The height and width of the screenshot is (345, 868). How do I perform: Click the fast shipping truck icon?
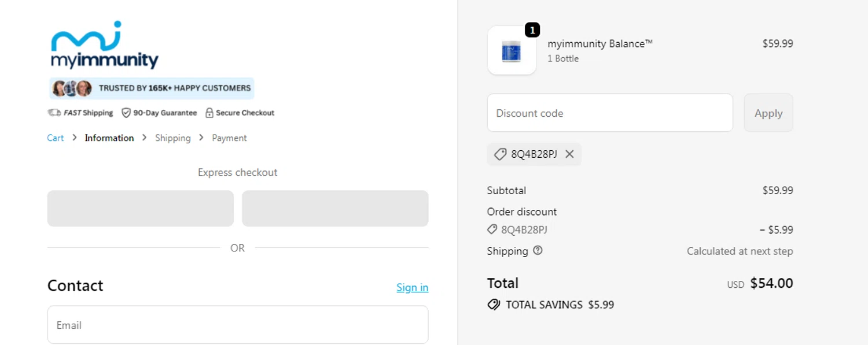pyautogui.click(x=54, y=113)
